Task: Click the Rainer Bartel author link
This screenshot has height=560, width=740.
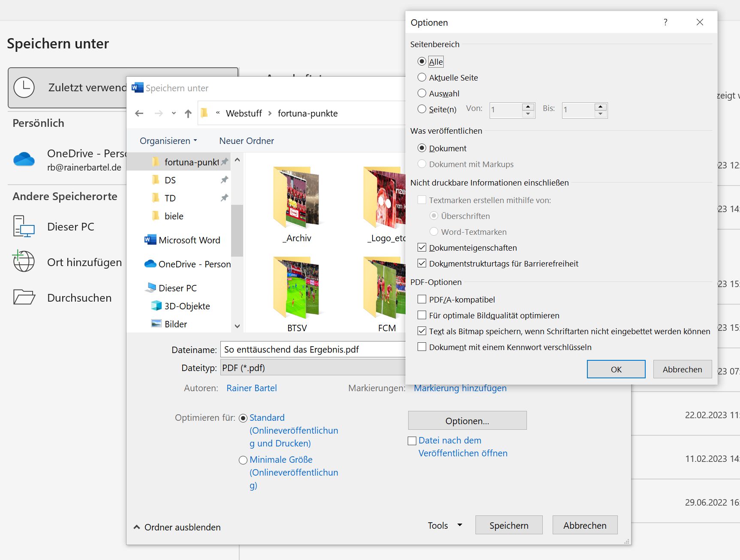Action: click(252, 388)
